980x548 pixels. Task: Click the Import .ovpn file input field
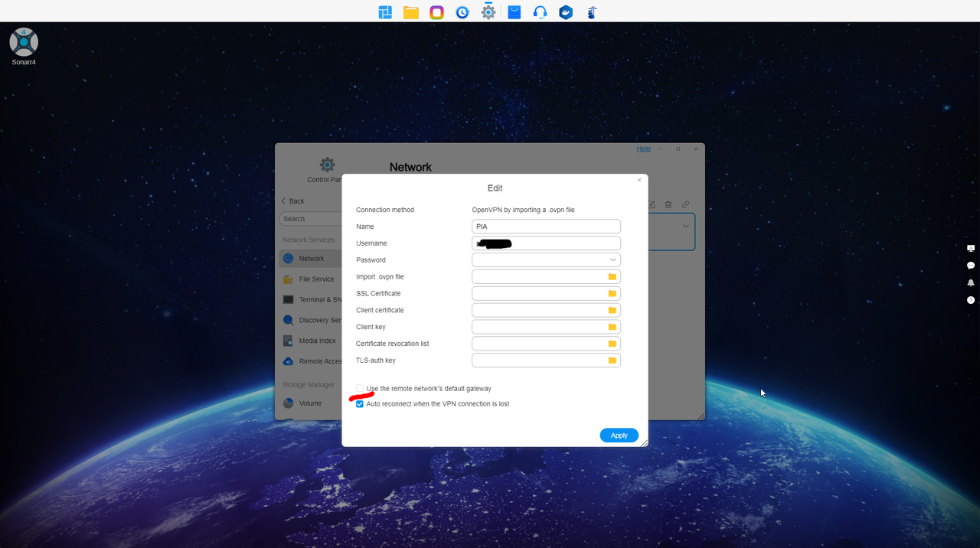[546, 277]
